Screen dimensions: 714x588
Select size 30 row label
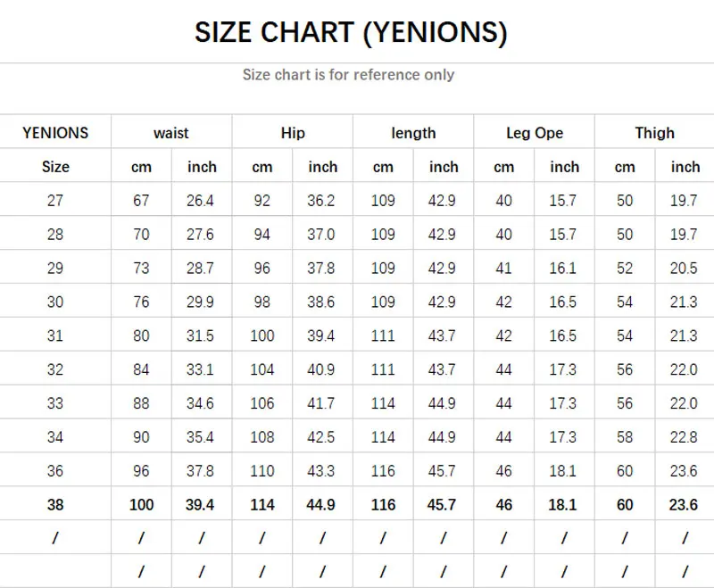[55, 302]
